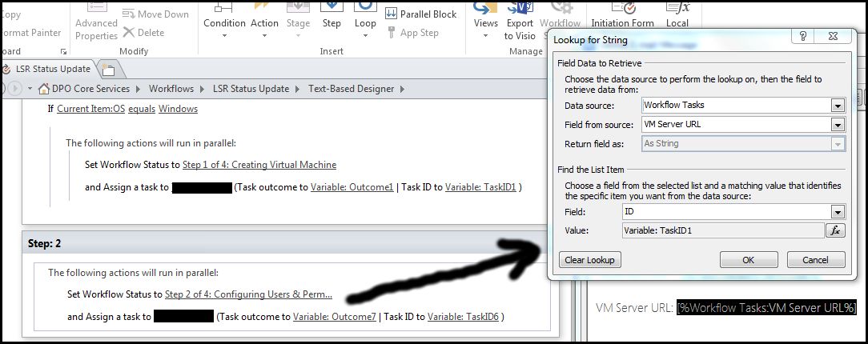This screenshot has width=868, height=344.
Task: Click the Initiation Form Parameters button
Action: point(622,17)
